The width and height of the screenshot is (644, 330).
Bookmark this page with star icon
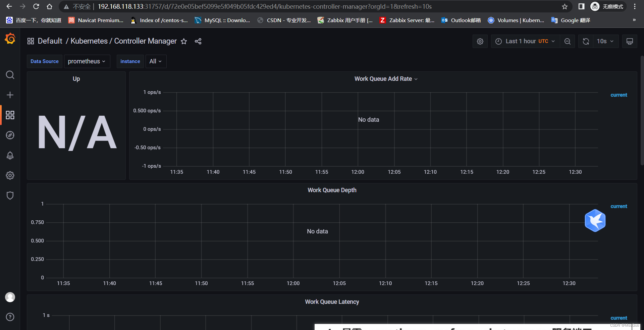[565, 6]
